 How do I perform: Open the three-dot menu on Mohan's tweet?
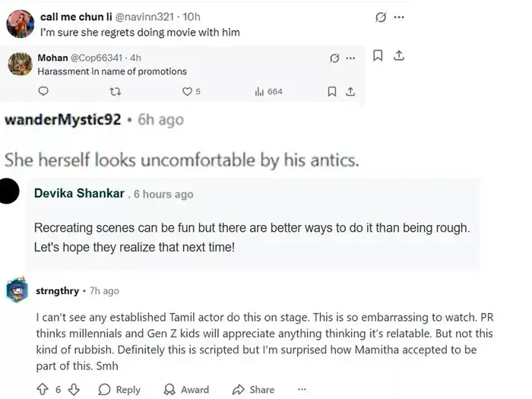tap(350, 58)
